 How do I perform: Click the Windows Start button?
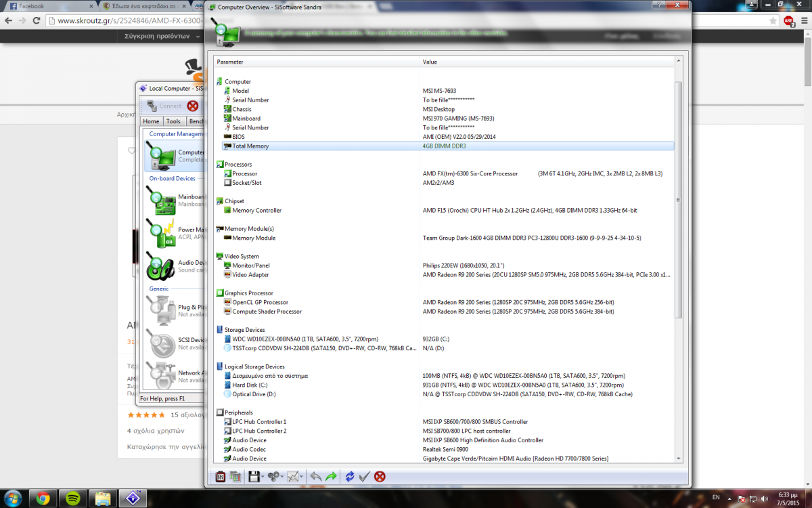pyautogui.click(x=13, y=498)
